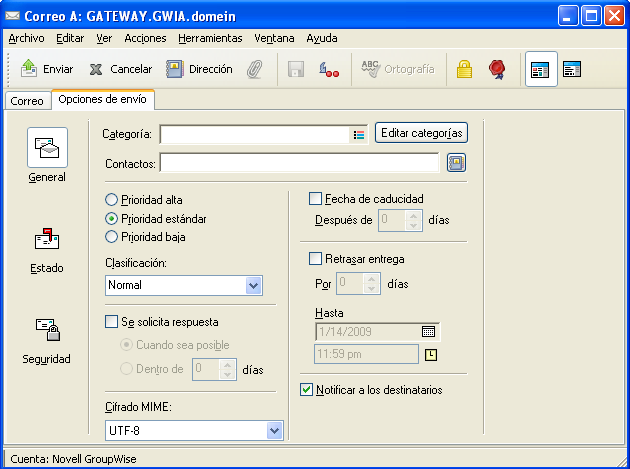Click the Enviar send icon
The width and height of the screenshot is (630, 469).
point(29,69)
